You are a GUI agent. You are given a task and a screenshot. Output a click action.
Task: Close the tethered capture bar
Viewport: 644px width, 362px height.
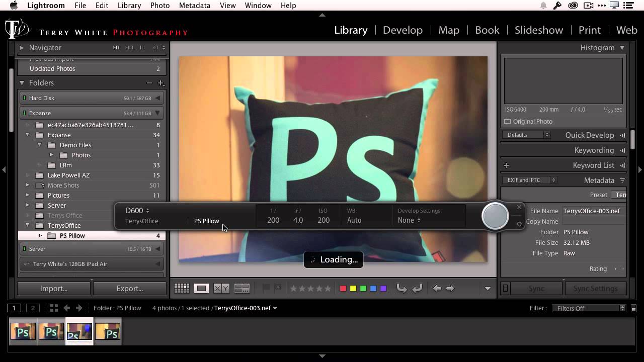[519, 207]
